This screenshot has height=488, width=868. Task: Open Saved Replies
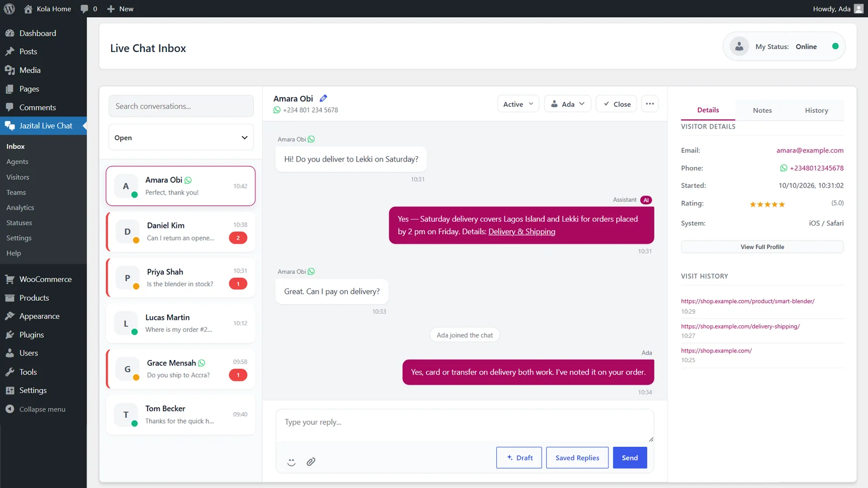coord(577,458)
